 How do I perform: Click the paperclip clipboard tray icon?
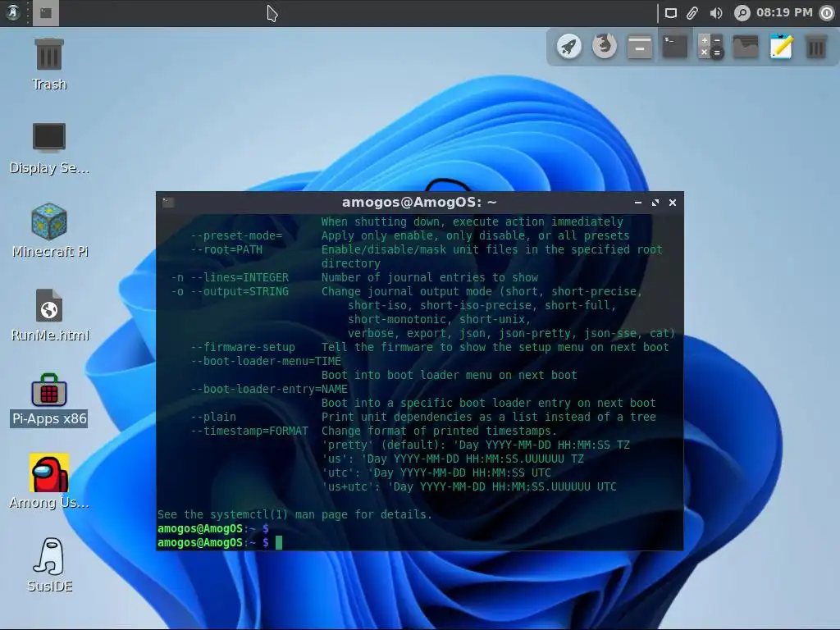pos(692,13)
